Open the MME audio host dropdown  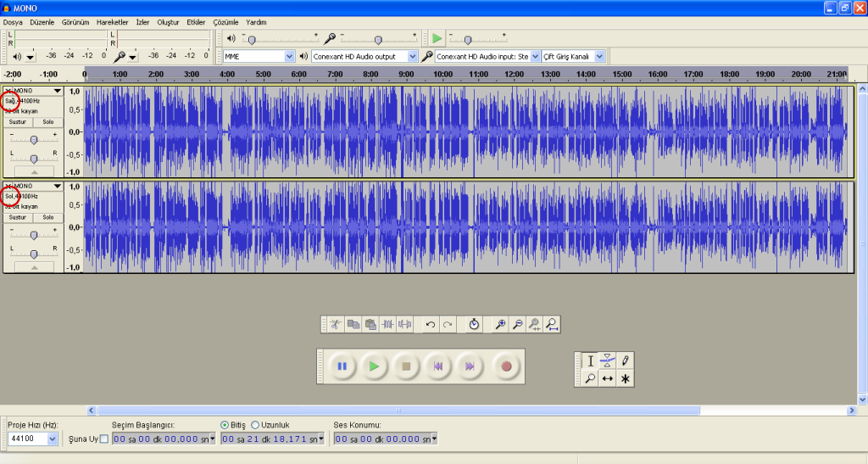point(259,57)
